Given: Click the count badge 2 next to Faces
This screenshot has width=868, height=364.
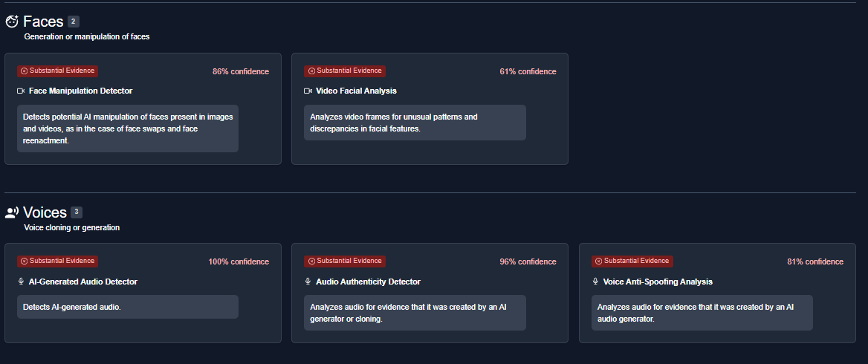Looking at the screenshot, I should pos(74,22).
